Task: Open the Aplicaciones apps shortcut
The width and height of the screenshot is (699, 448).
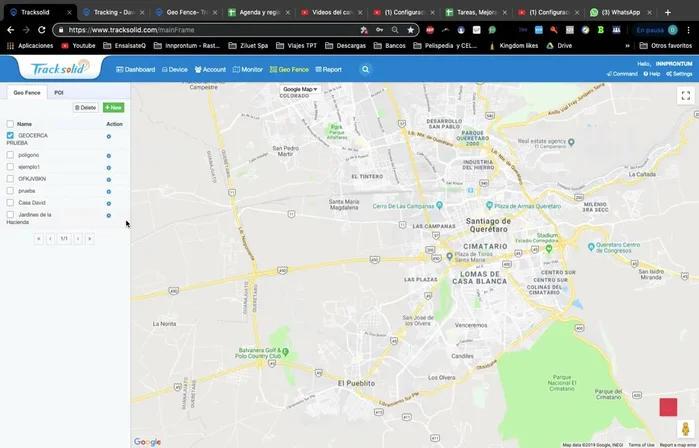Action: (30, 45)
